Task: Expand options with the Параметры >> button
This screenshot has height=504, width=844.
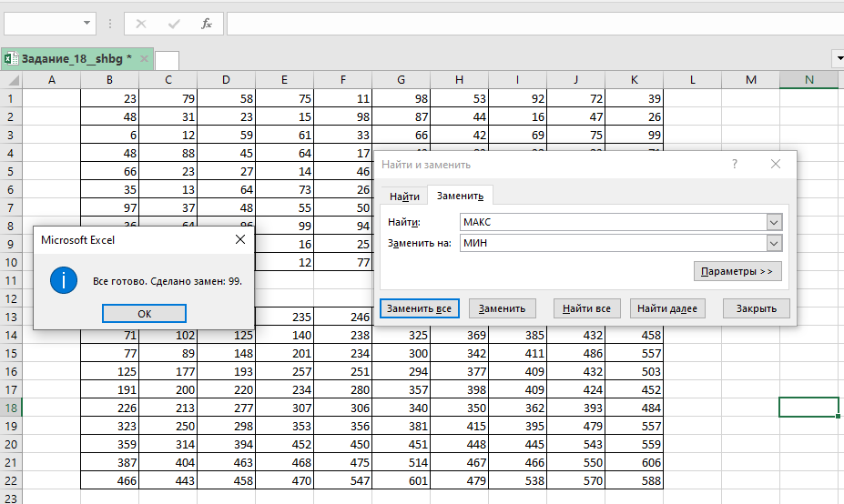Action: 737,271
